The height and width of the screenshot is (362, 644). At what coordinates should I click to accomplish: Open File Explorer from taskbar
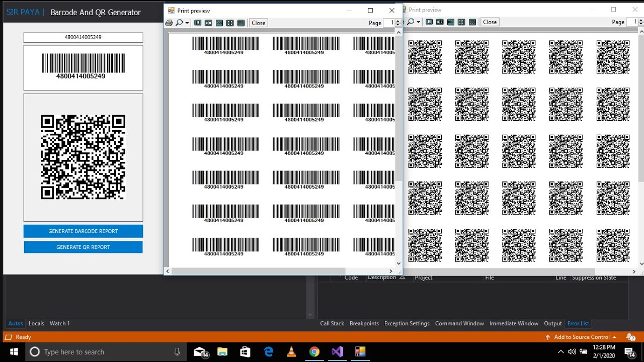222,352
